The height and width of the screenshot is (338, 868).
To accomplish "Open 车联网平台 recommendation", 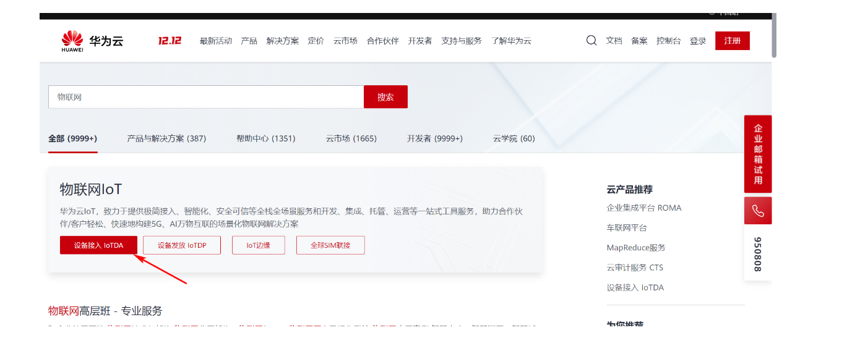I will click(627, 228).
